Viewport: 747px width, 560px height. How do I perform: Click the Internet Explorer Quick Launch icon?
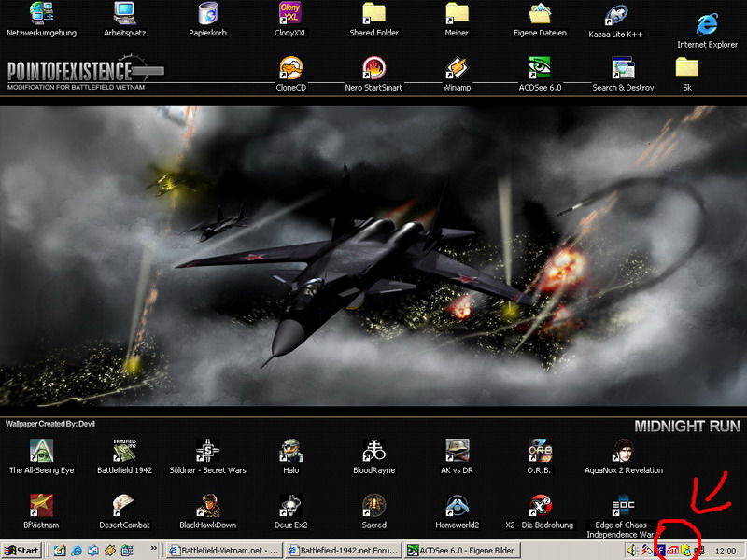[77, 551]
